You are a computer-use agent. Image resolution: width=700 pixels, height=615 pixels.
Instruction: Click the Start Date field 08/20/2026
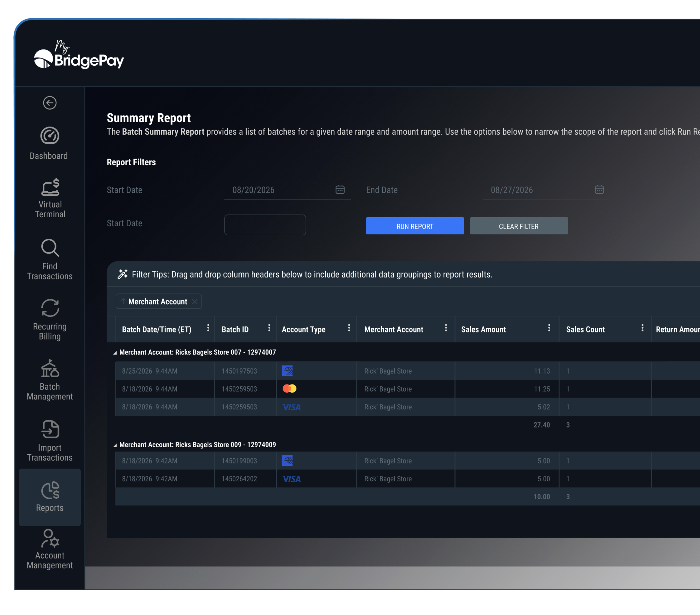(x=287, y=190)
